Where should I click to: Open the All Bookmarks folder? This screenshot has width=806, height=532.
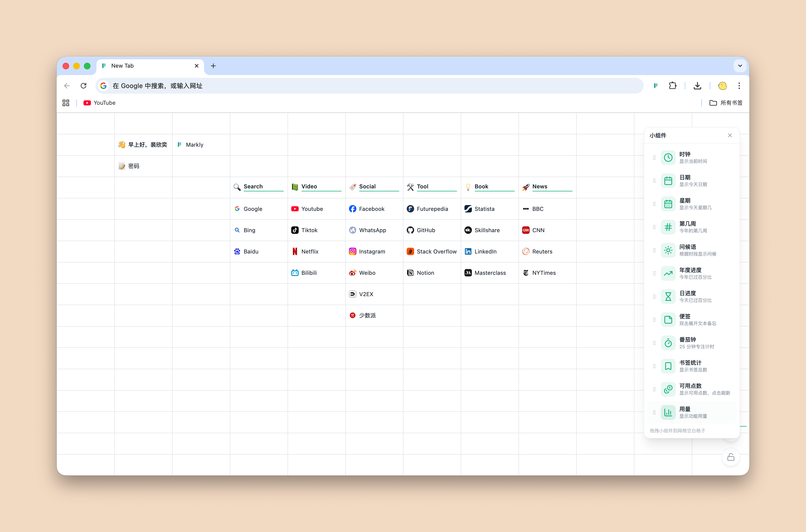(x=726, y=103)
